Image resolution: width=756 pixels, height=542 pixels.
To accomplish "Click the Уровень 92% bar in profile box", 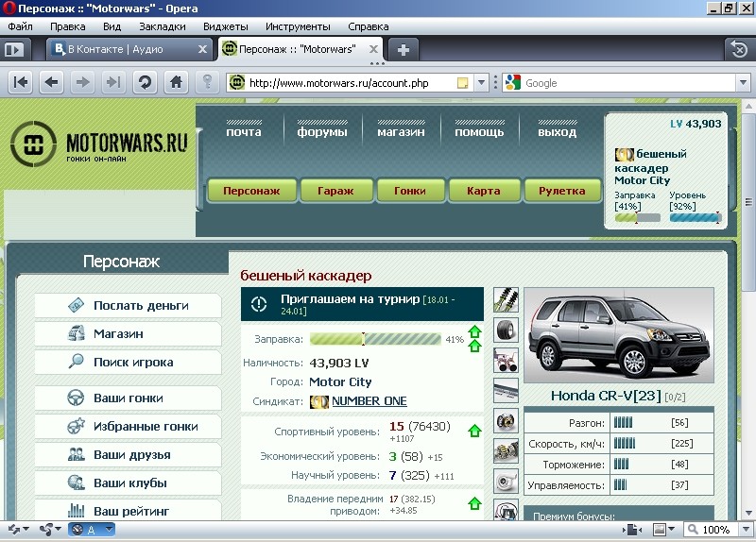I will [696, 218].
